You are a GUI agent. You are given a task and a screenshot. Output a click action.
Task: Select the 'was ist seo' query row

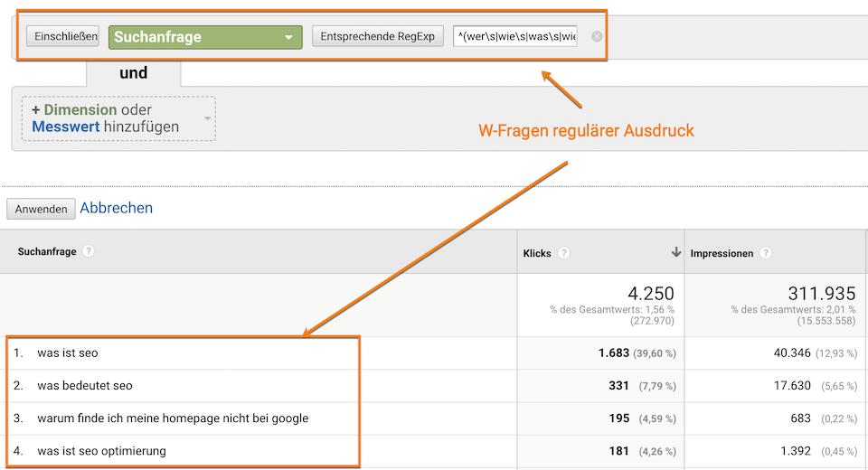point(68,353)
